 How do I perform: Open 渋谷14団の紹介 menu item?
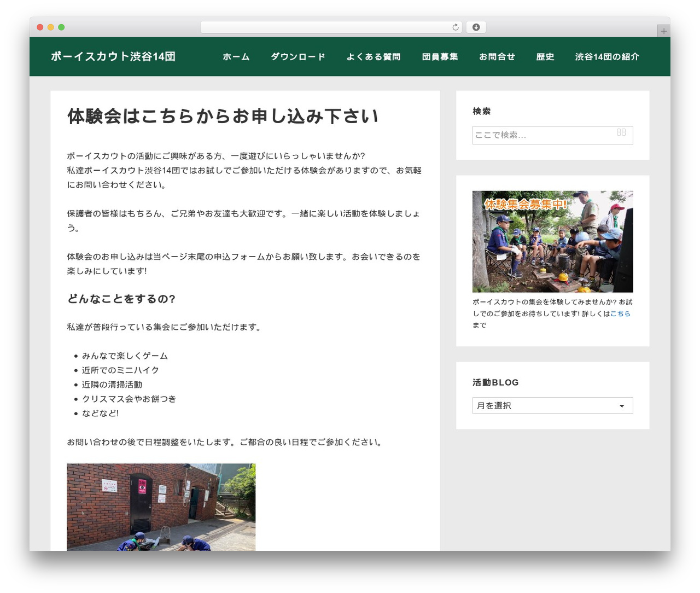[x=607, y=57]
